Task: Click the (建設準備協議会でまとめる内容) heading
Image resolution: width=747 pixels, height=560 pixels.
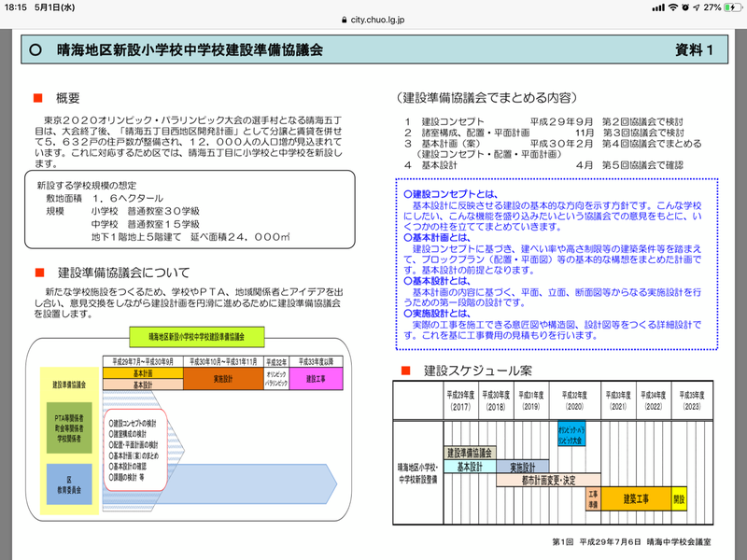Action: [486, 98]
